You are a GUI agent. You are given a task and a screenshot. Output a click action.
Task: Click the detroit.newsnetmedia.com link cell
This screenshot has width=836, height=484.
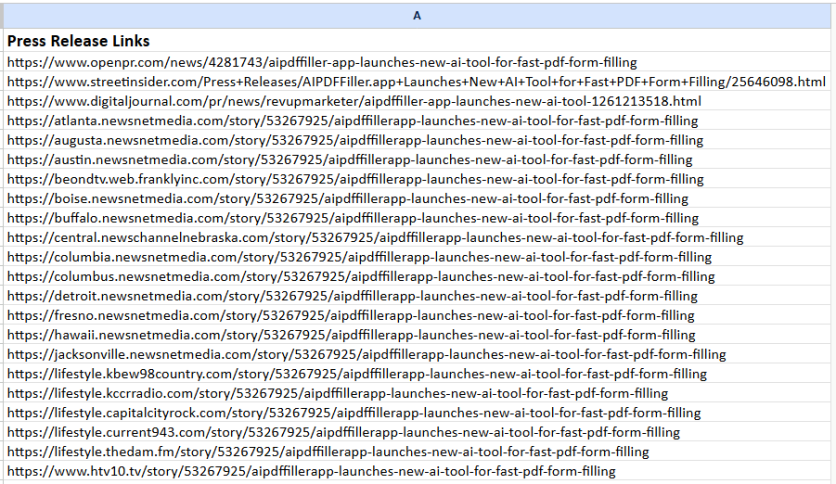(417, 296)
